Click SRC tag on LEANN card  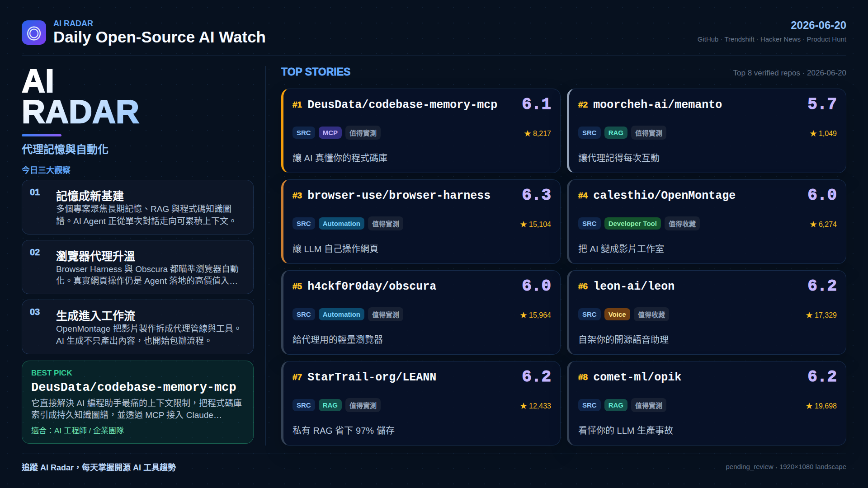(x=304, y=405)
